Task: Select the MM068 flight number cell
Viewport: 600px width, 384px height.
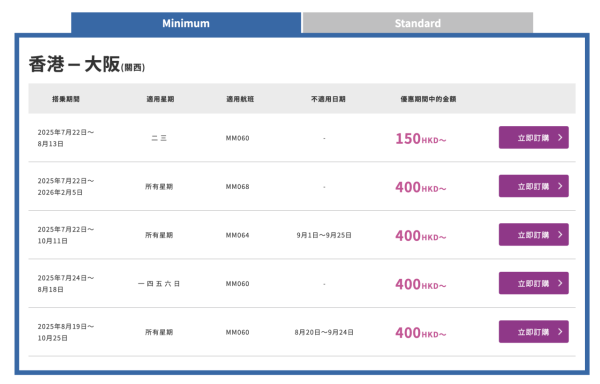Action: [237, 187]
